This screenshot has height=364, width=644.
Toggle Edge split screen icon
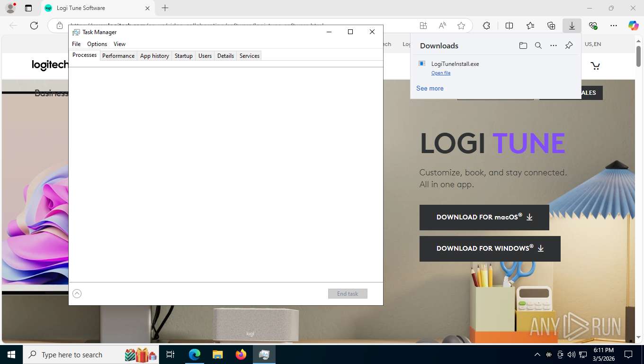(x=510, y=26)
